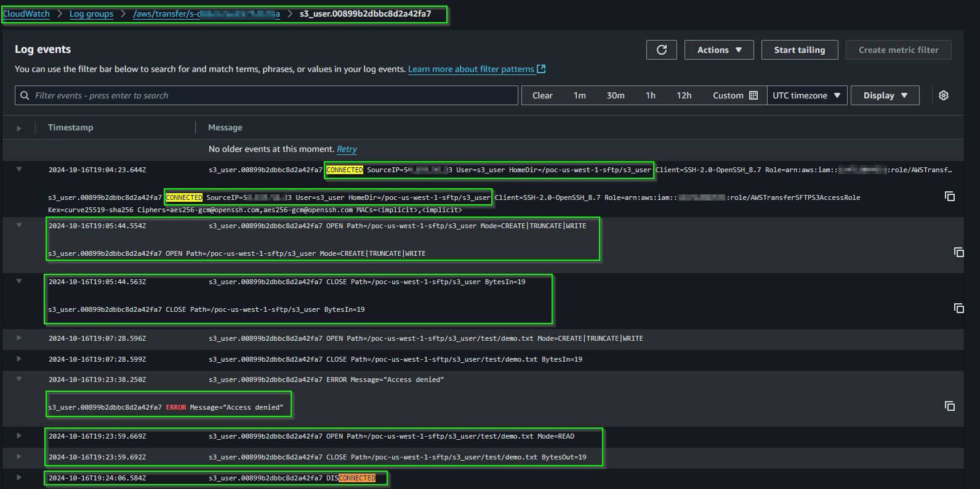Click s3_user.00899b2dbbc8d2a42fa7 breadcrumb text
Screen dimensions: 980x489
pos(365,14)
